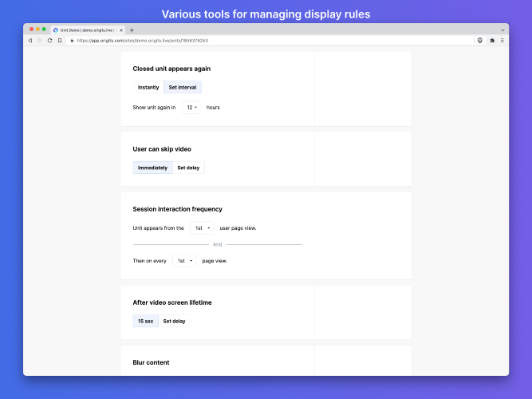532x399 pixels.
Task: Click Session interaction frequency heading
Action: click(177, 209)
